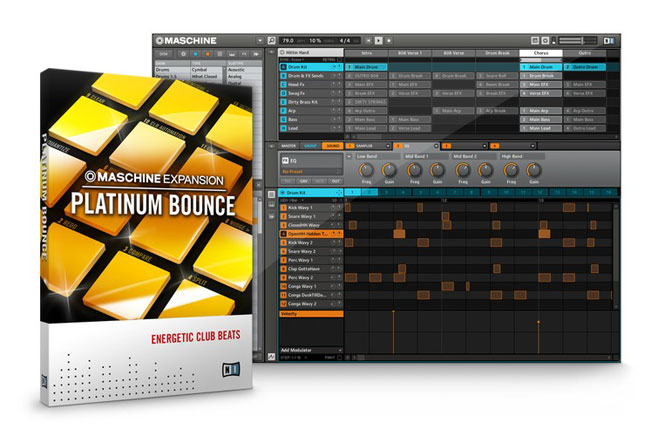Screen dimensions: 665x443
Task: Select DIRTY STRINGS clip in Intro
Action: [x=366, y=102]
